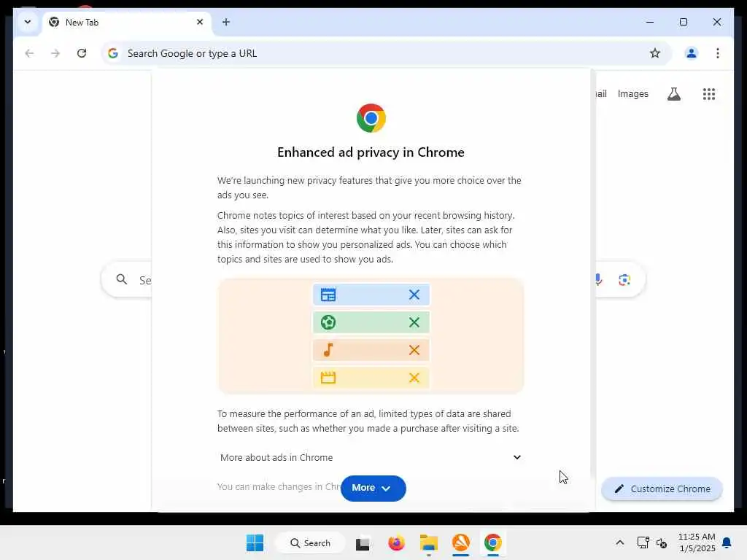This screenshot has width=747, height=560.
Task: Open the Chrome profile avatar
Action: (692, 53)
